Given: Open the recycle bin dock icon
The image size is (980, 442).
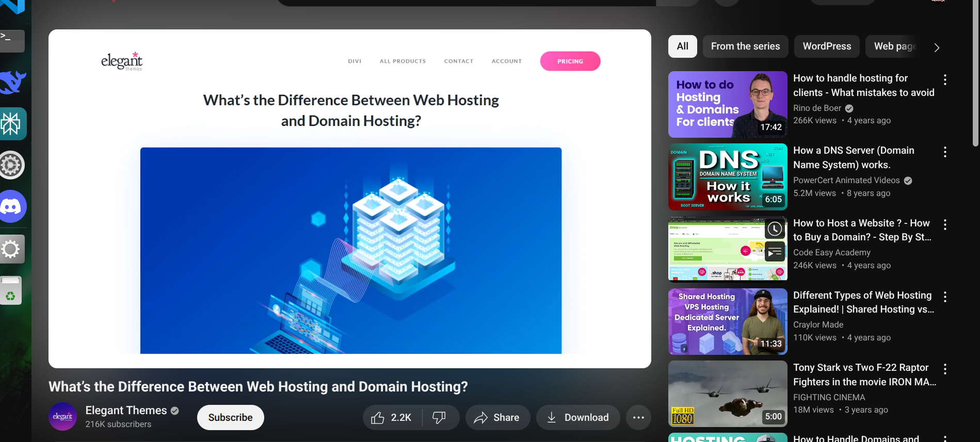Looking at the screenshot, I should click(x=10, y=290).
